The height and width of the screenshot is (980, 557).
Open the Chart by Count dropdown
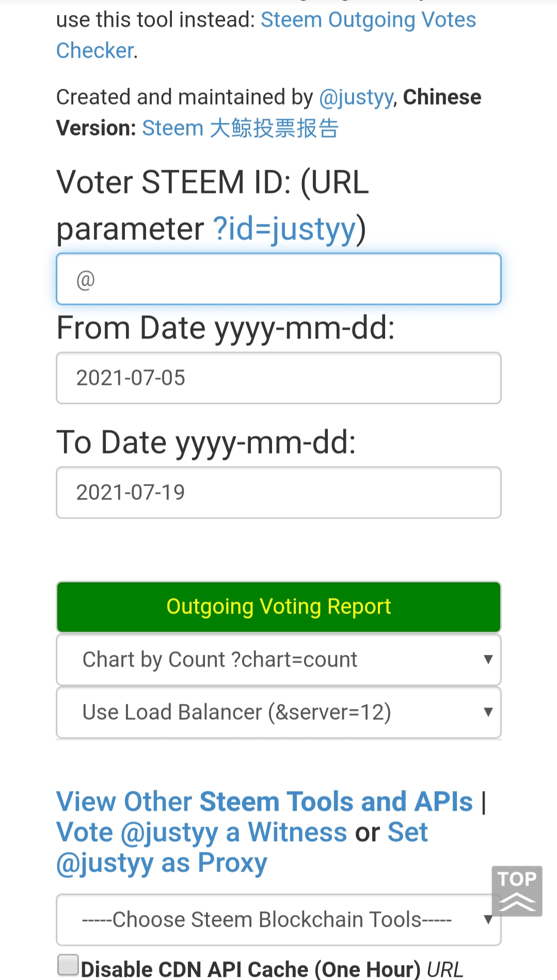278,660
